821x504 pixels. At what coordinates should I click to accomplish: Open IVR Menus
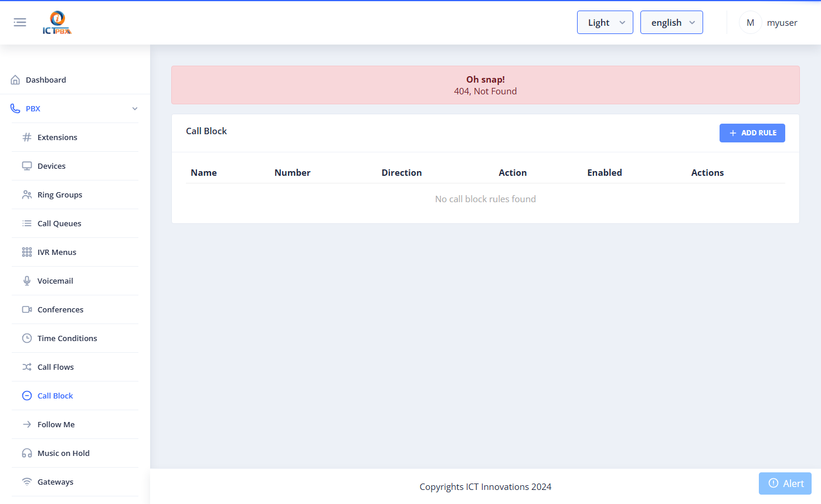tap(75, 252)
